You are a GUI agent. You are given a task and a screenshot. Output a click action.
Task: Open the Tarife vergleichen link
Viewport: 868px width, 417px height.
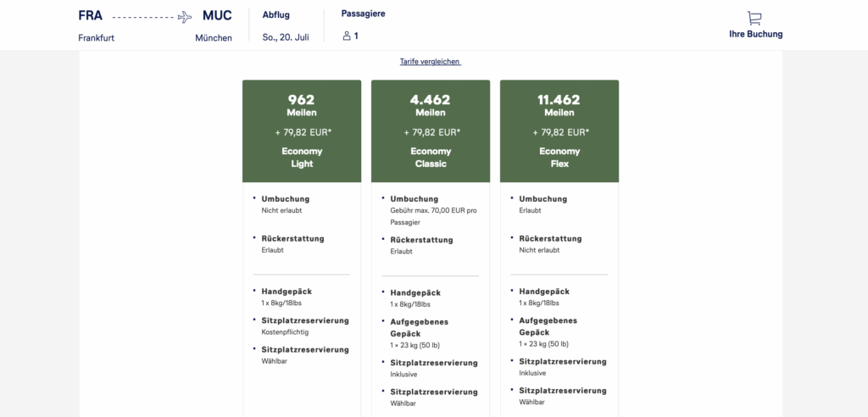(x=431, y=62)
